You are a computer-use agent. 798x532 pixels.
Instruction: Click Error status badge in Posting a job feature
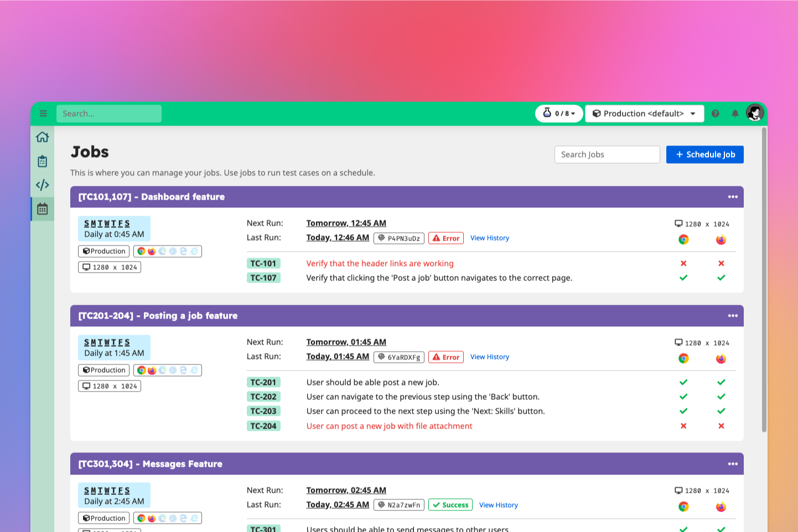(446, 357)
